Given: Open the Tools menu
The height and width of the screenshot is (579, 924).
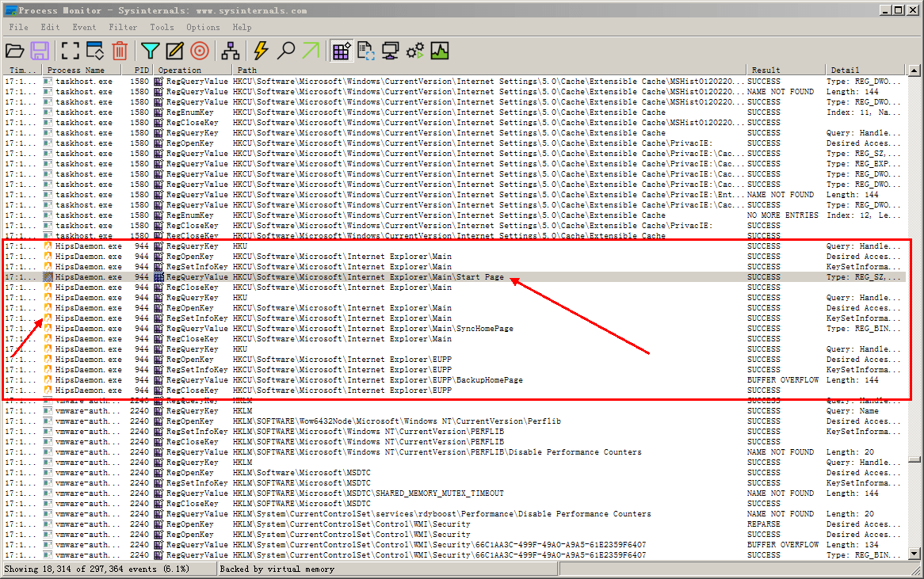Looking at the screenshot, I should [x=162, y=27].
